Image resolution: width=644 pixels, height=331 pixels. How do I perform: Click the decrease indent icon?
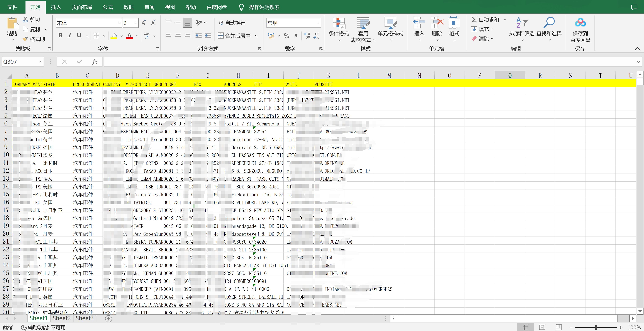(199, 36)
